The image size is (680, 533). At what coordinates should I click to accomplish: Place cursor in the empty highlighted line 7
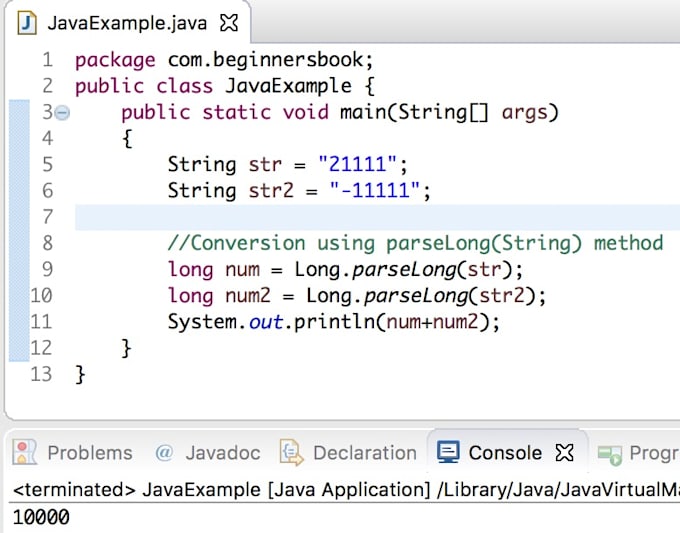[370, 217]
